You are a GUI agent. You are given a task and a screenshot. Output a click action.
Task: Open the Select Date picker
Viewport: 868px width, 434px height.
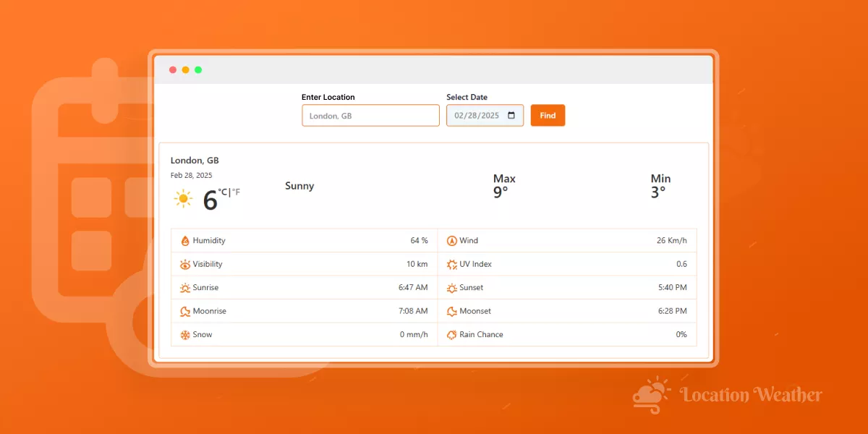485,115
